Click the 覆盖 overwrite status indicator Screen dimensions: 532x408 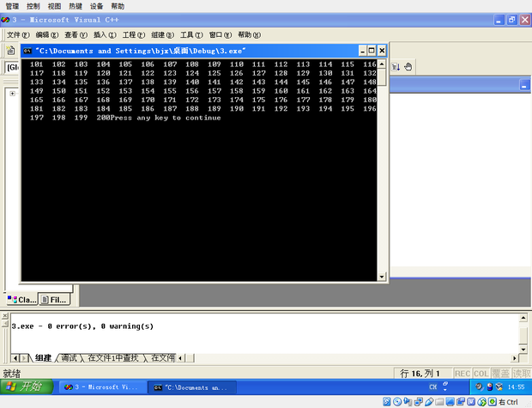(500, 374)
